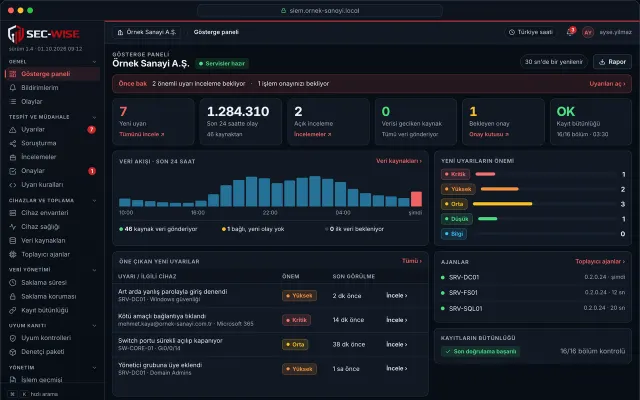Click the Cihaz sağlığı pulse icon

click(x=13, y=227)
